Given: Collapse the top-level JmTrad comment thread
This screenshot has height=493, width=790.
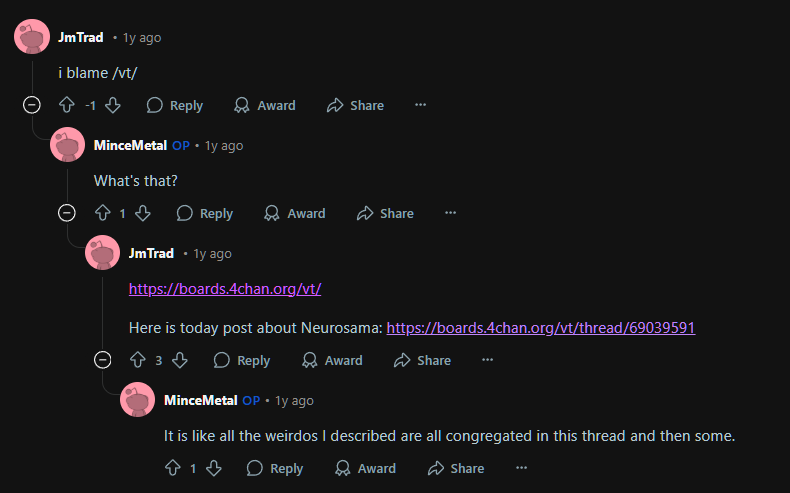Looking at the screenshot, I should [x=32, y=105].
